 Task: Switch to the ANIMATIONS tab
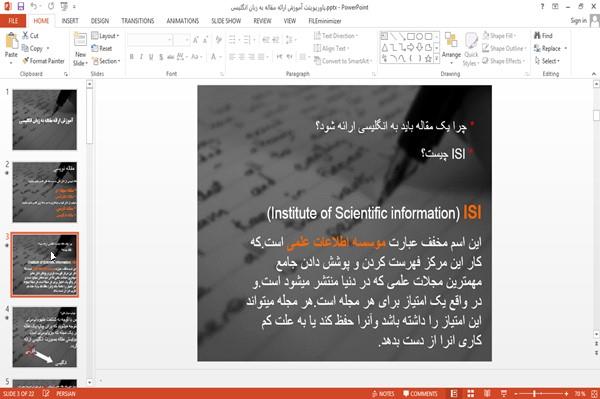click(183, 21)
